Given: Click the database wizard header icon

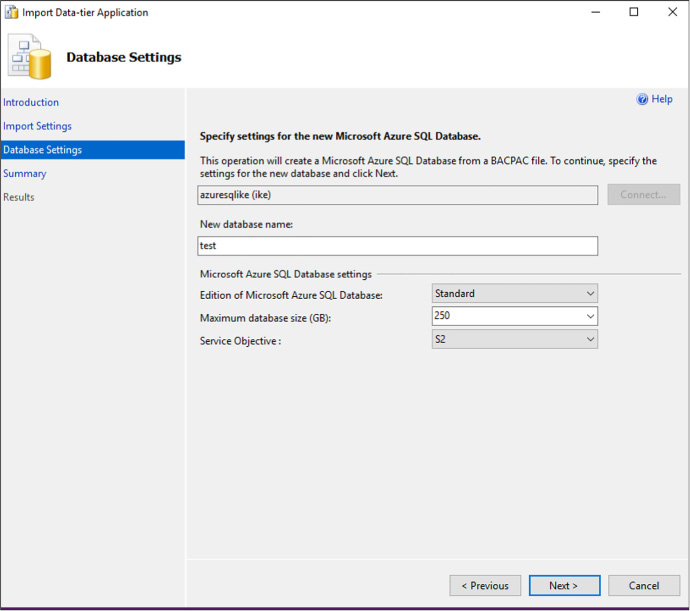Looking at the screenshot, I should (29, 57).
